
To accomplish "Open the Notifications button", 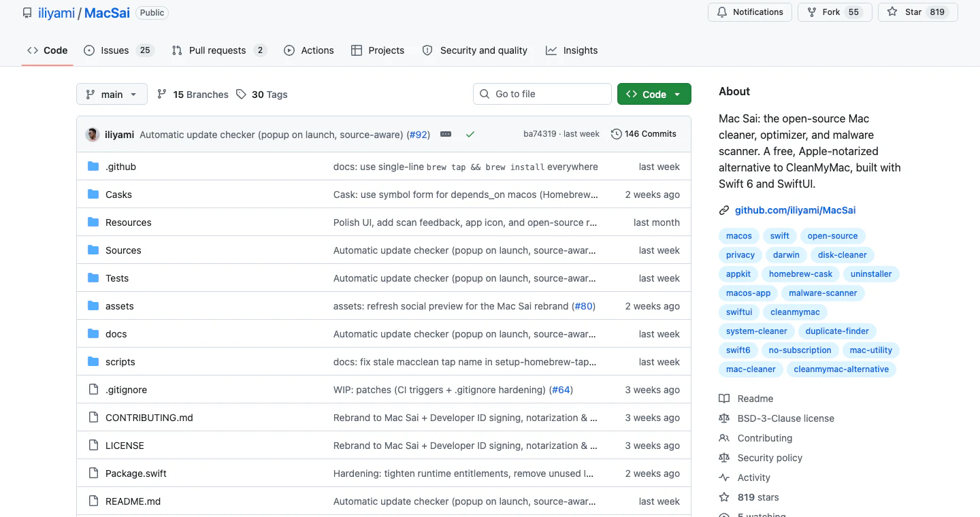I will [x=750, y=12].
